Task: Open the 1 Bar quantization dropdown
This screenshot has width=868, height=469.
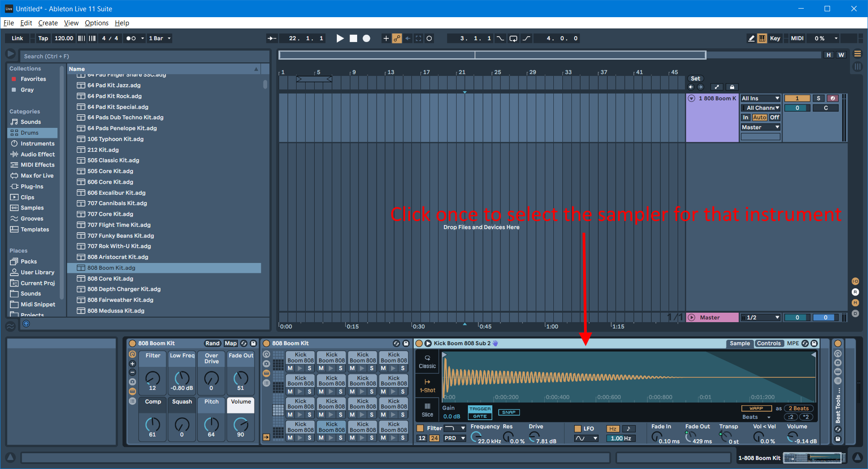Action: [160, 38]
